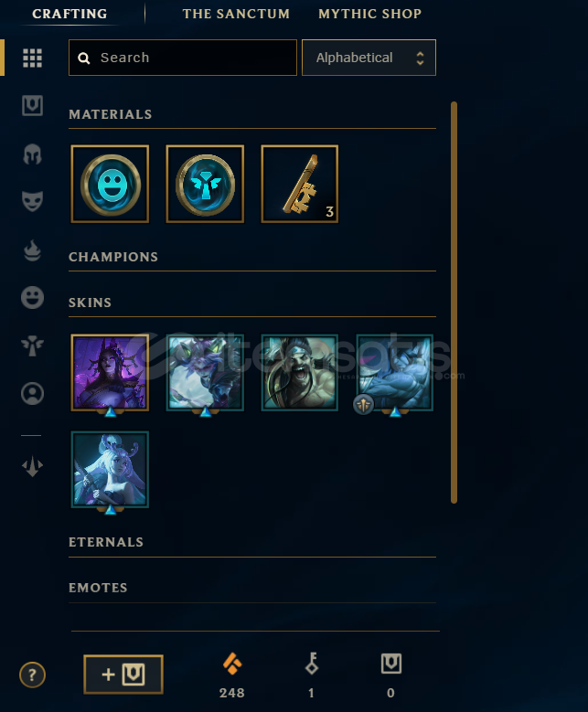This screenshot has width=588, height=712.
Task: Click the orange essence currency icon
Action: (x=232, y=664)
